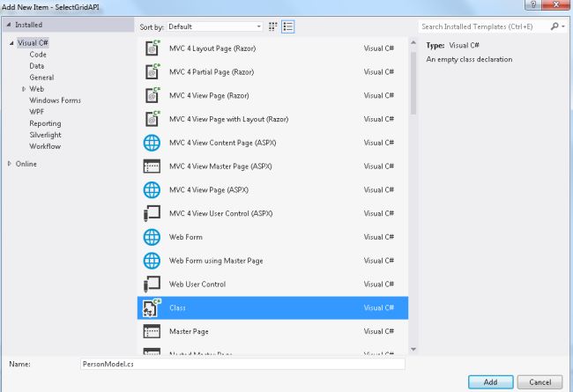The width and height of the screenshot is (573, 392).
Task: Click the template list scrollbar thumb
Action: (413, 84)
